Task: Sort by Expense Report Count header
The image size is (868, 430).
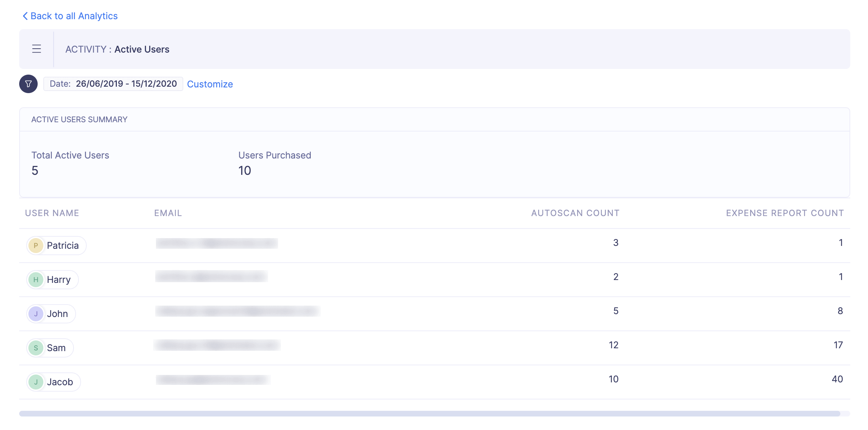Action: [785, 213]
